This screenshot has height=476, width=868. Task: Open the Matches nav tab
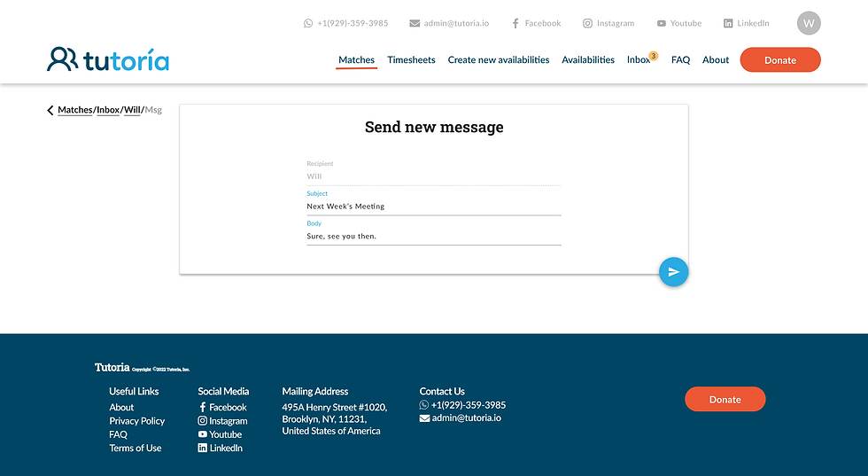[356, 60]
